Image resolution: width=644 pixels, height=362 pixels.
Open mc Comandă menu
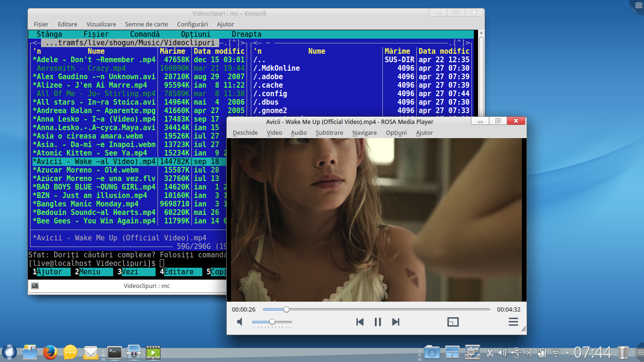point(145,34)
